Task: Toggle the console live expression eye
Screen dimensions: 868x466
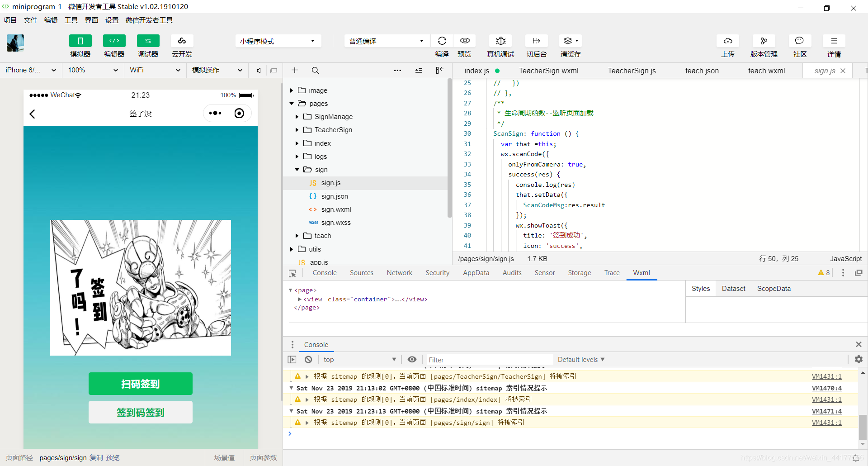Action: pyautogui.click(x=412, y=360)
